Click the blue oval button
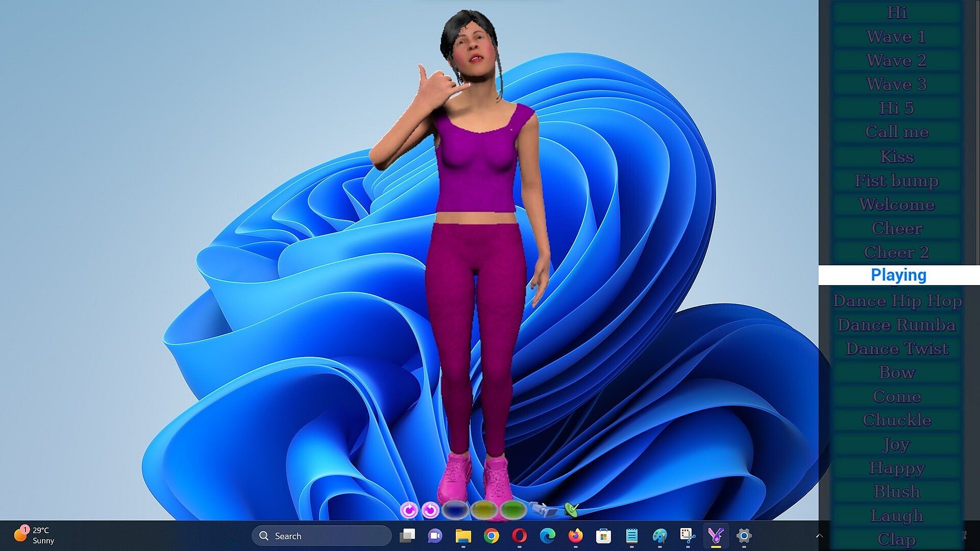Image resolution: width=980 pixels, height=551 pixels. click(x=455, y=509)
